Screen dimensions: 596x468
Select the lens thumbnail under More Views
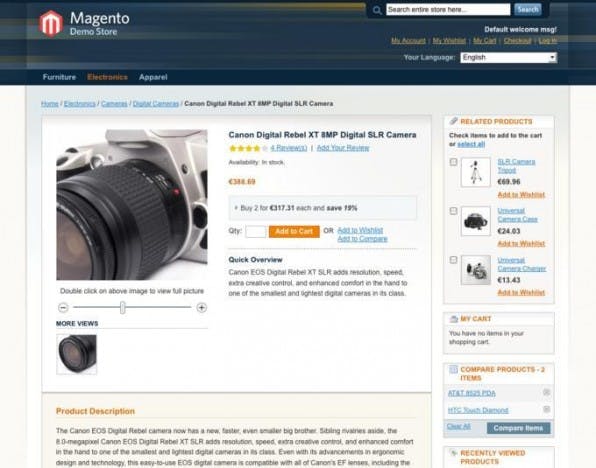(x=77, y=354)
